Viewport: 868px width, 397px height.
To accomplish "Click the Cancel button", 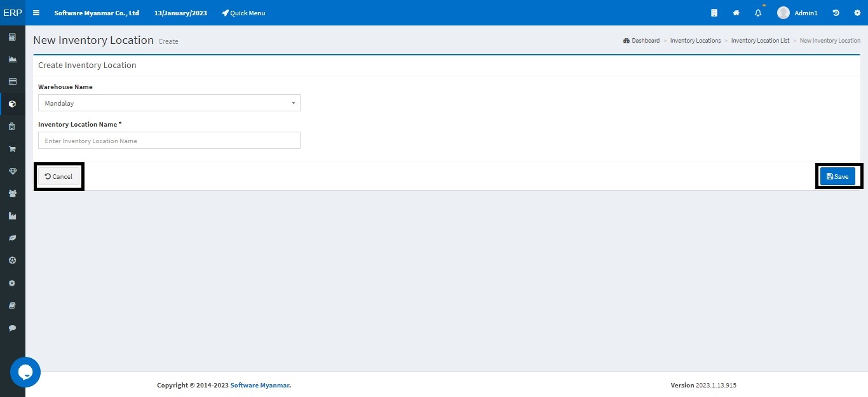I will (58, 176).
